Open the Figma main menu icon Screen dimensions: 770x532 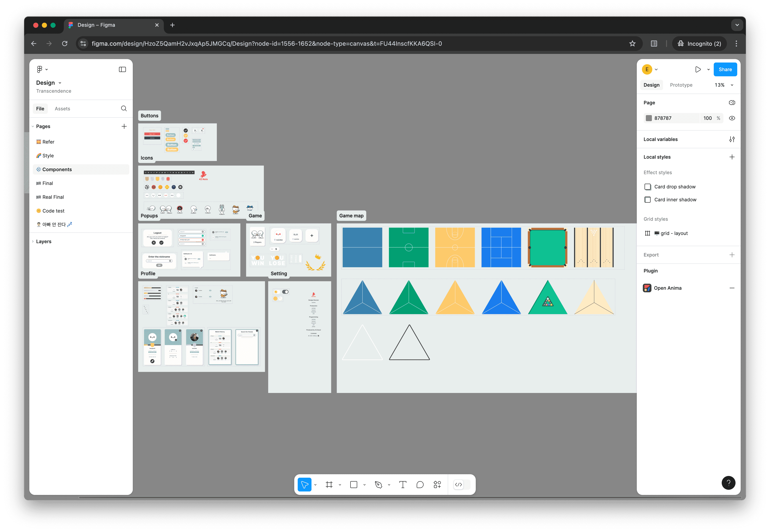(x=40, y=69)
